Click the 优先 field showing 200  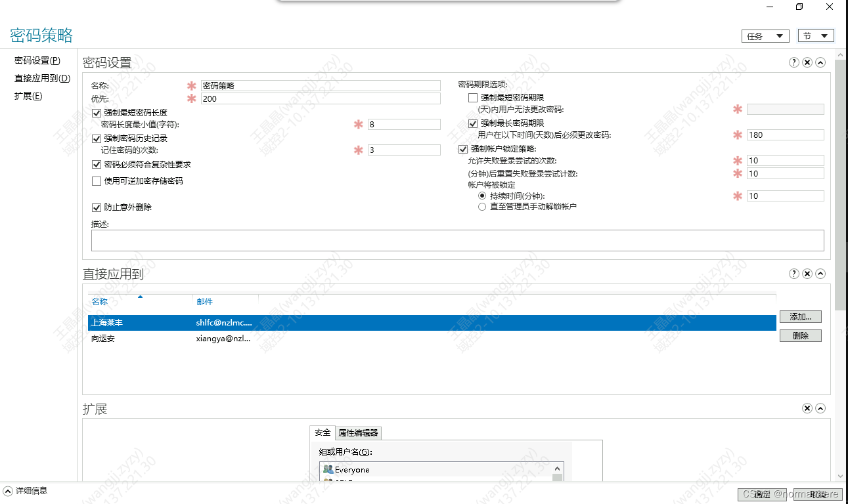321,98
